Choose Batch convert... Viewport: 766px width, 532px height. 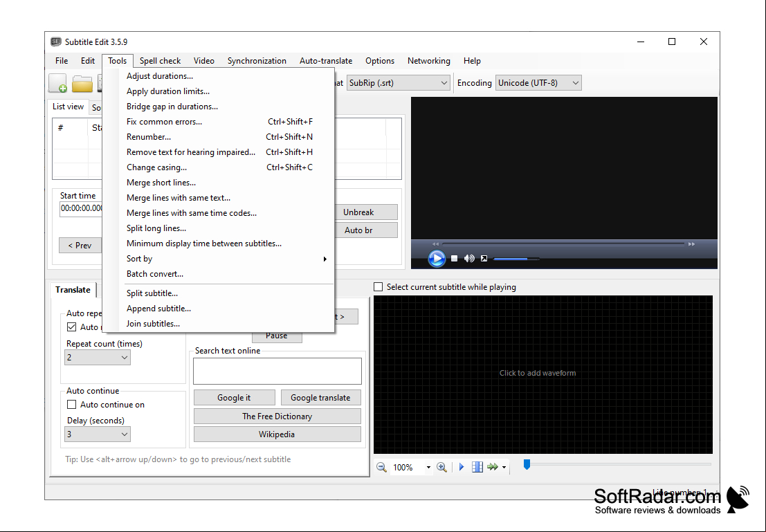pos(226,274)
